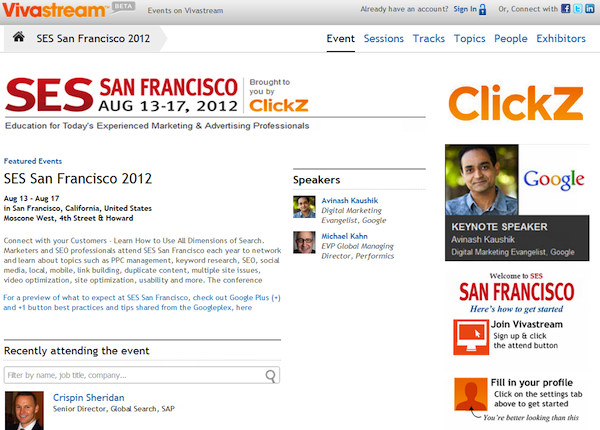Click the Events on Vivastream link

(x=185, y=10)
